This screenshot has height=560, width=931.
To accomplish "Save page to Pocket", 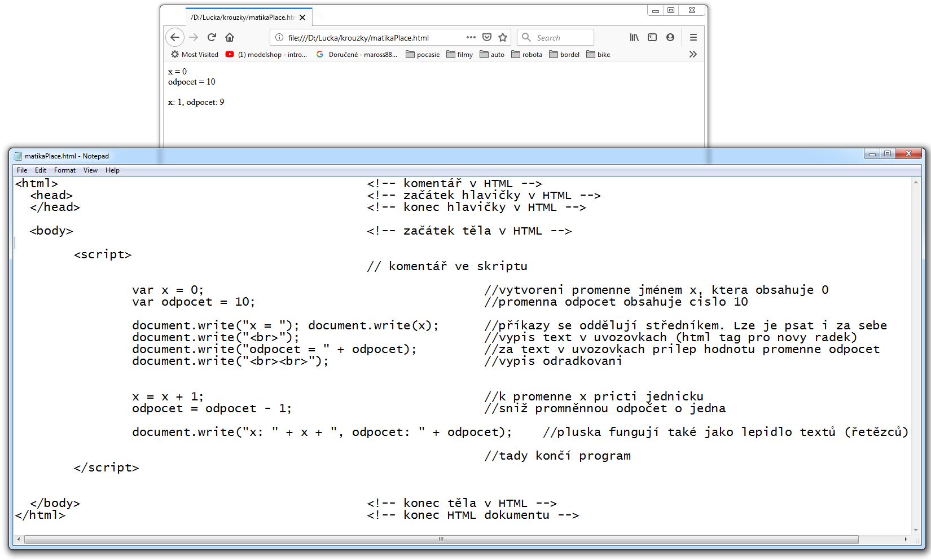I will (x=487, y=37).
